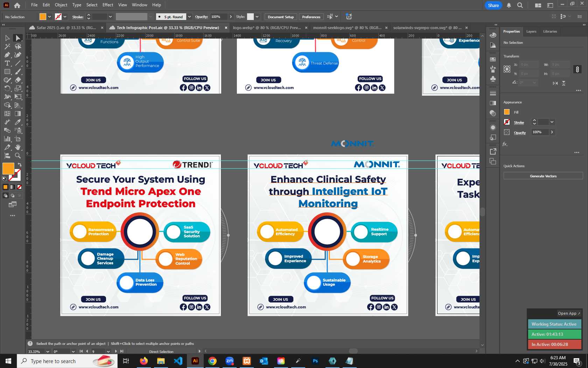Open the File menu

[34, 5]
